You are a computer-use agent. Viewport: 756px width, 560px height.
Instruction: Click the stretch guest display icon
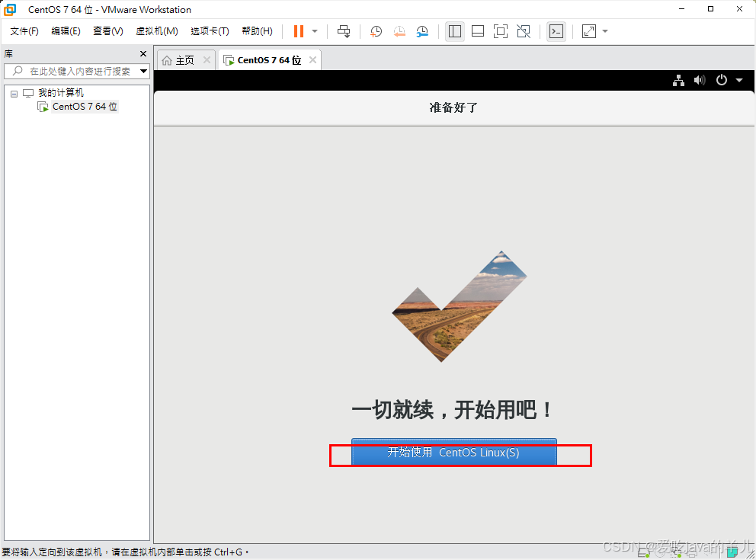pyautogui.click(x=589, y=31)
